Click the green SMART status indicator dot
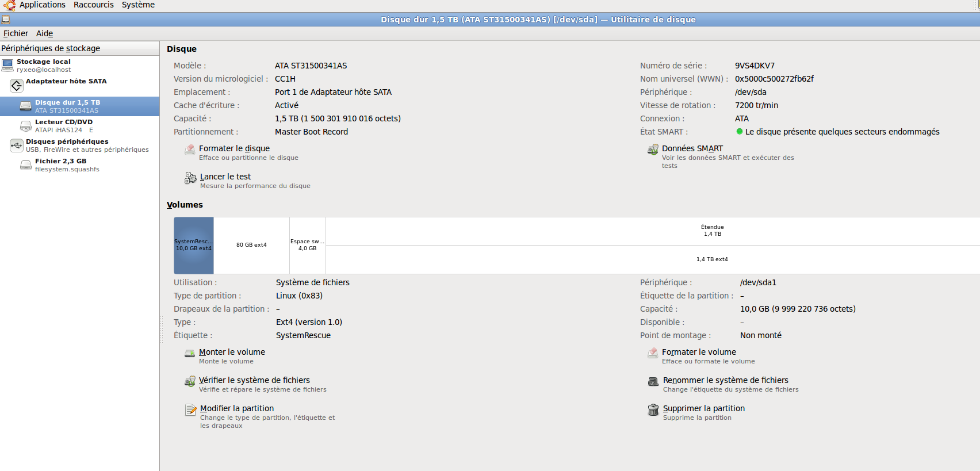Screen dimensions: 980x471 click(740, 132)
